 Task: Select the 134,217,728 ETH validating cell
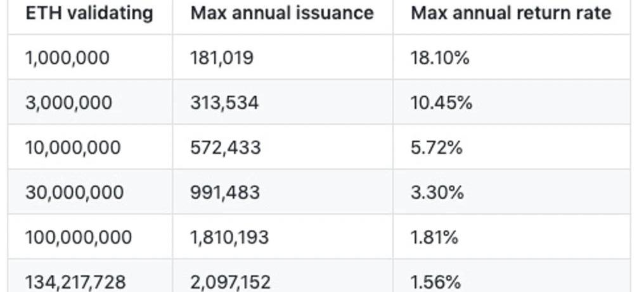75,281
